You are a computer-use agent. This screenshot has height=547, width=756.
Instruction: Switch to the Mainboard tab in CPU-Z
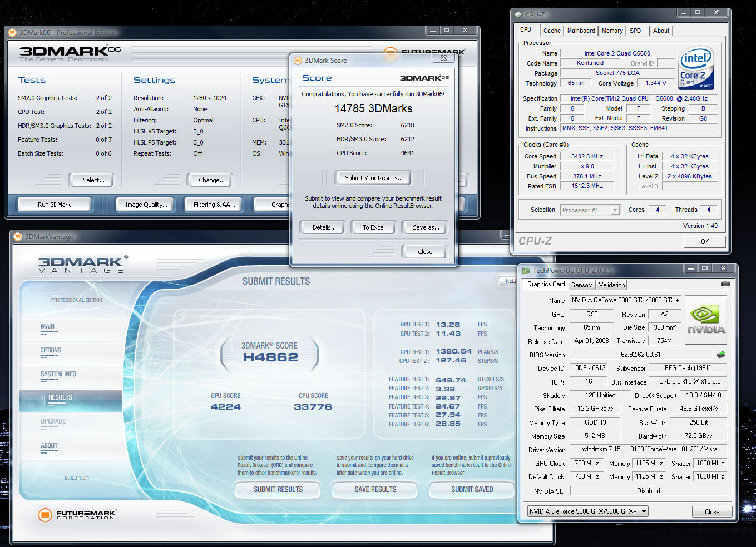pyautogui.click(x=581, y=31)
